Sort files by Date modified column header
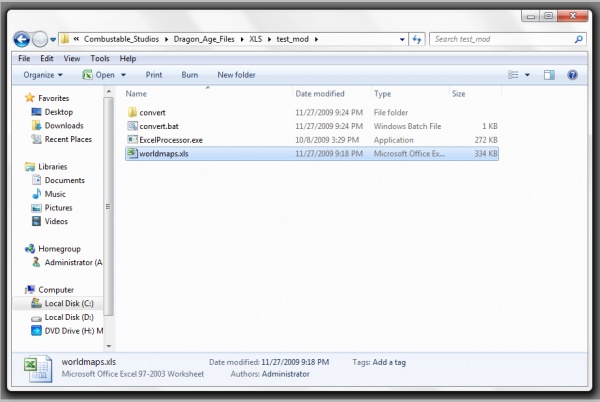 (320, 93)
